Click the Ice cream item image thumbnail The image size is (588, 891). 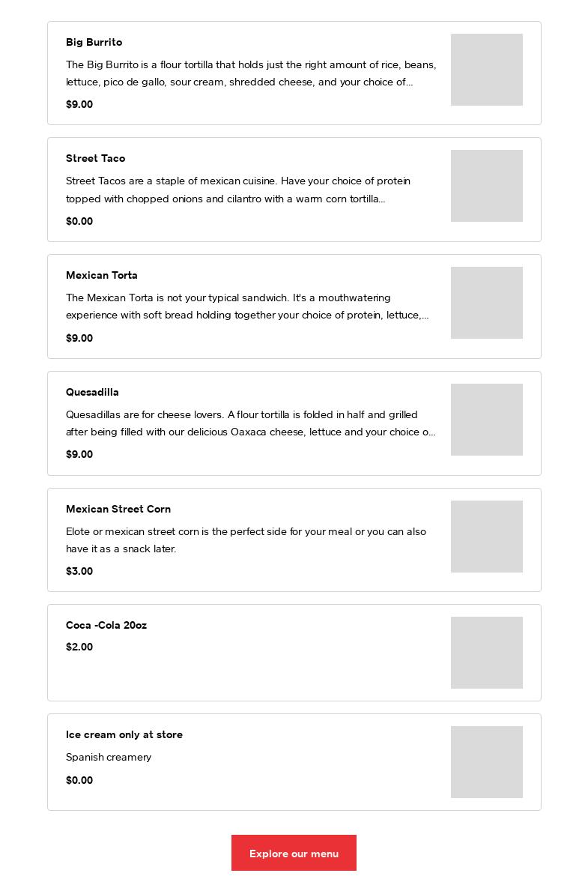(486, 762)
